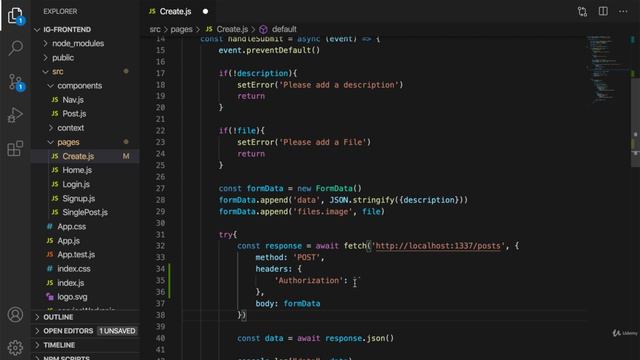
Task: Open the Manage gear menu
Action: [16, 347]
